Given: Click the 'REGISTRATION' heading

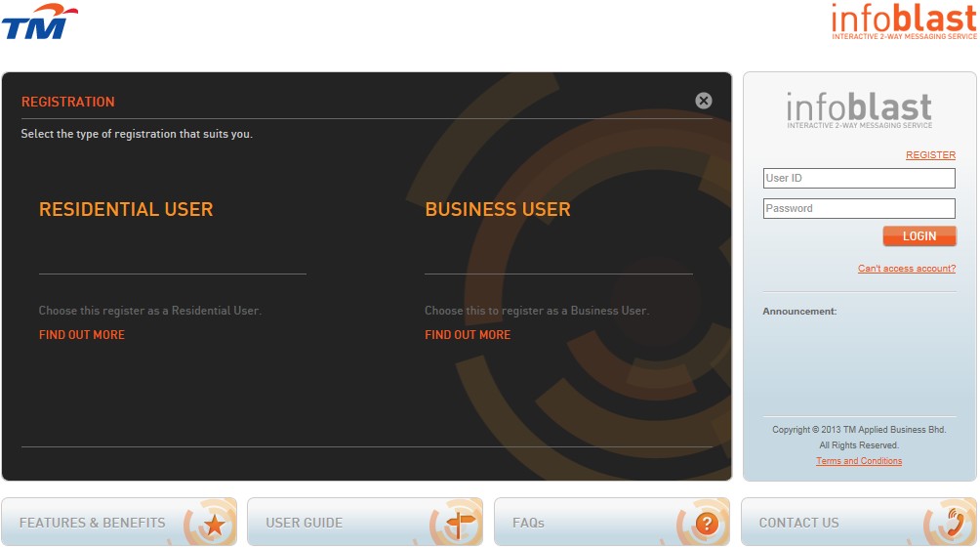Looking at the screenshot, I should pyautogui.click(x=68, y=102).
